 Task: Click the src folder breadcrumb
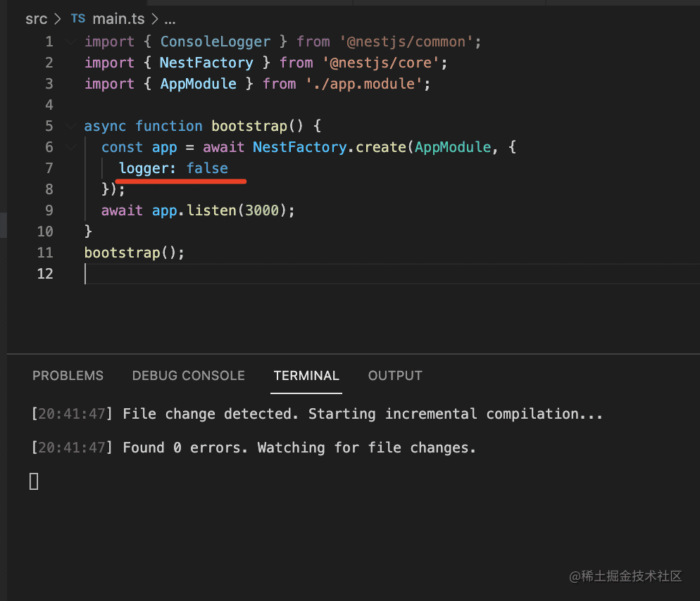click(36, 19)
